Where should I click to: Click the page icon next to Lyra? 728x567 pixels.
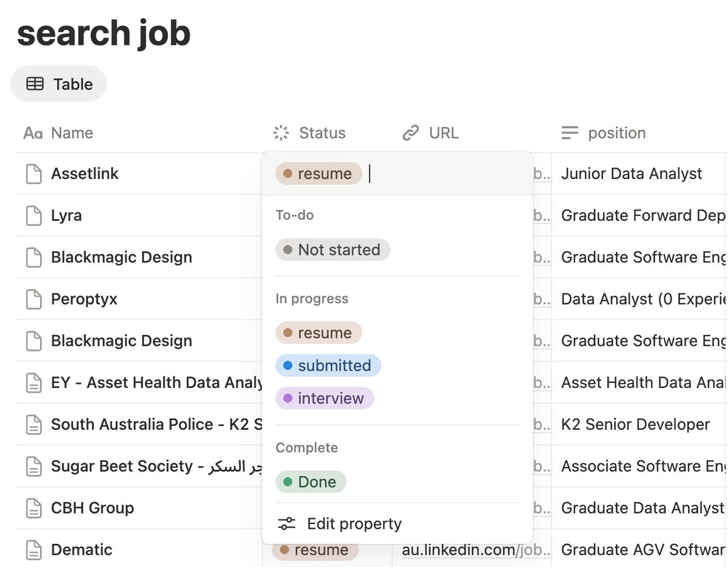[x=34, y=216]
